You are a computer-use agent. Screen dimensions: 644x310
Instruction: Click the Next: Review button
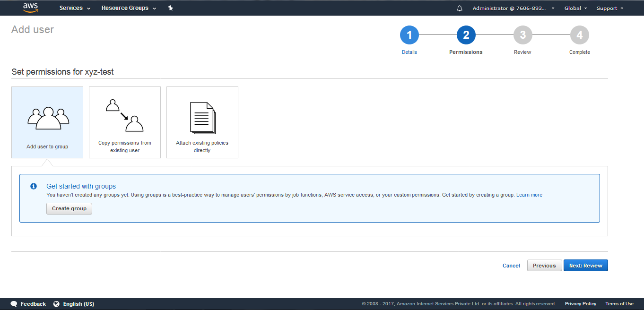(585, 265)
